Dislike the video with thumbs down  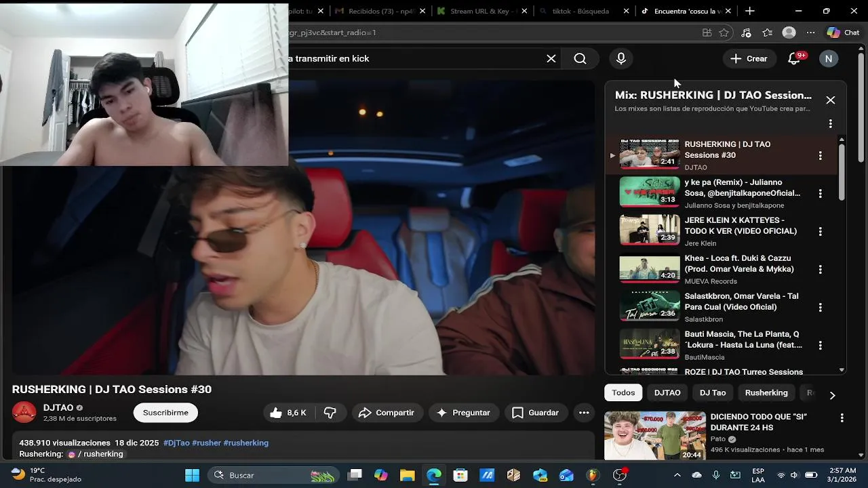(x=330, y=413)
